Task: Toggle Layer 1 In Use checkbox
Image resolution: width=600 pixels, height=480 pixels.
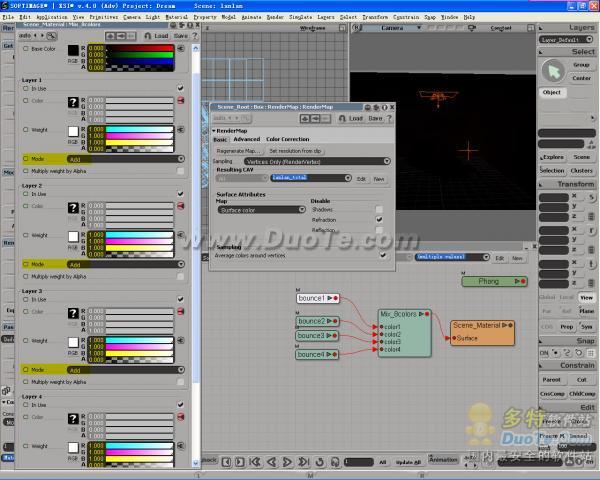Action: click(180, 88)
